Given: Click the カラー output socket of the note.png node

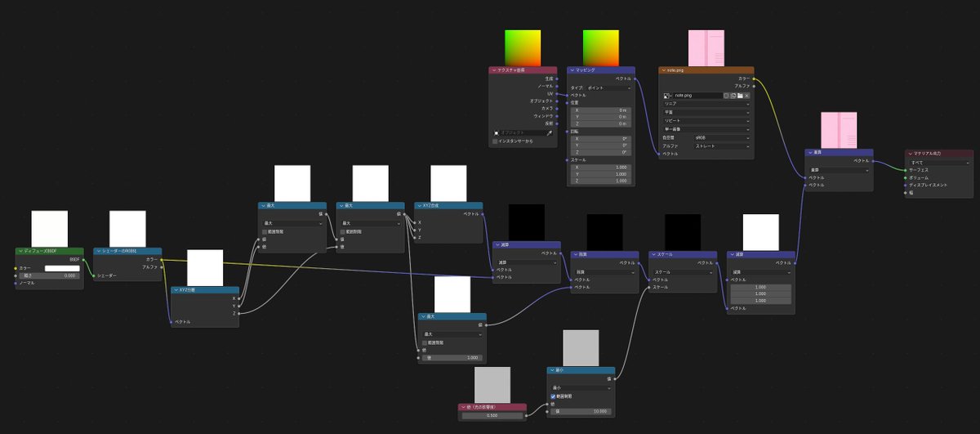Looking at the screenshot, I should [x=754, y=78].
